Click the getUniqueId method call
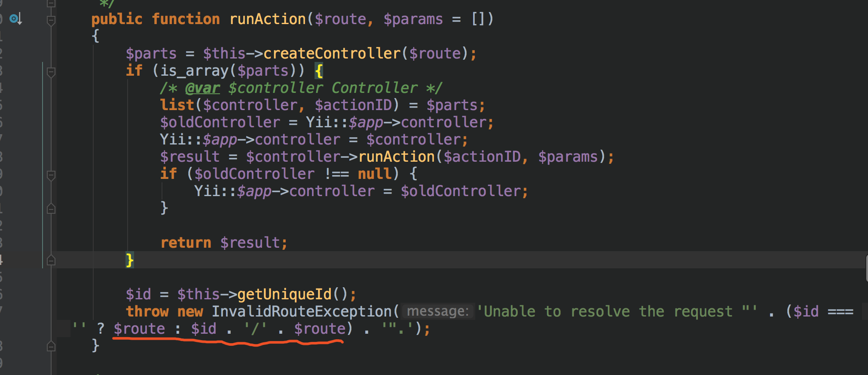This screenshot has width=868, height=375. coord(284,294)
